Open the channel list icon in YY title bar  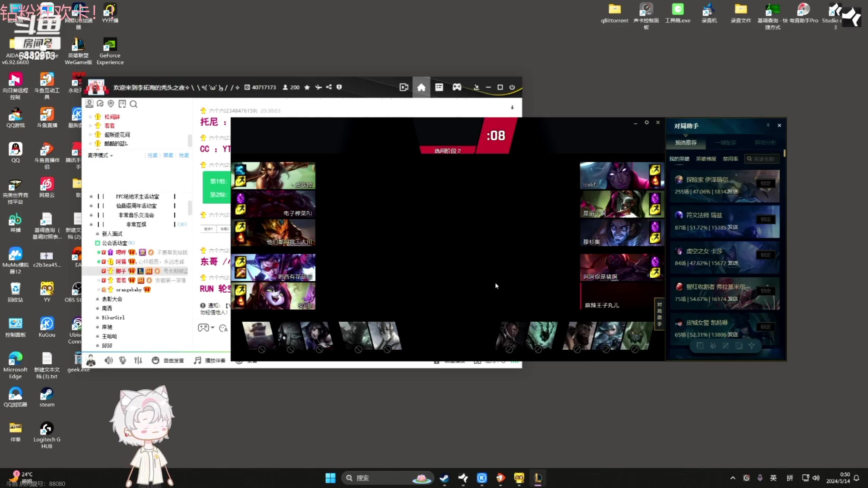(439, 87)
